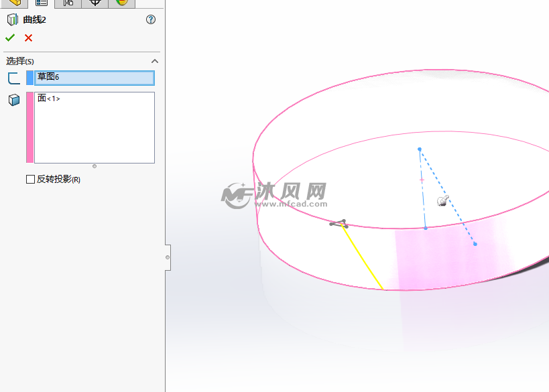Click the face list box resize handle
Viewport: 549px width, 392px height.
pos(95,166)
